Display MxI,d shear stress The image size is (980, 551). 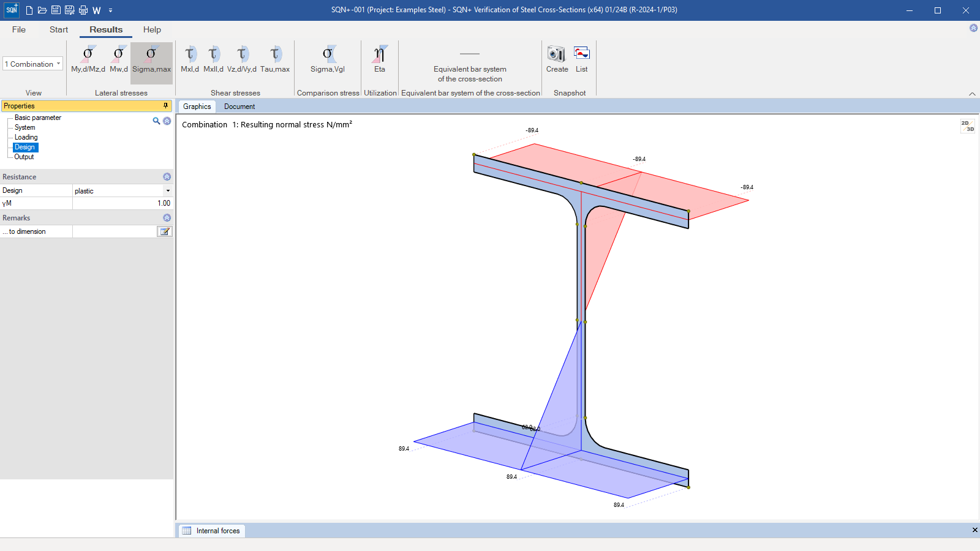190,59
